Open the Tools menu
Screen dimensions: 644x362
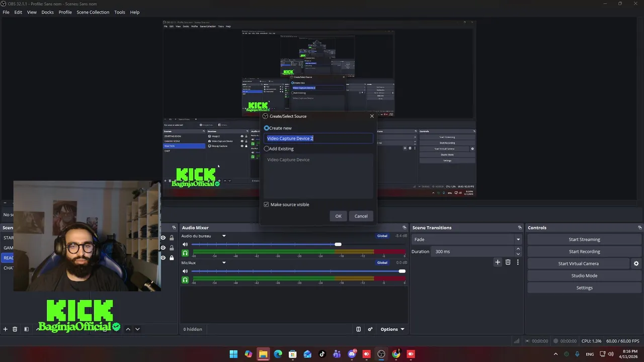pos(120,12)
